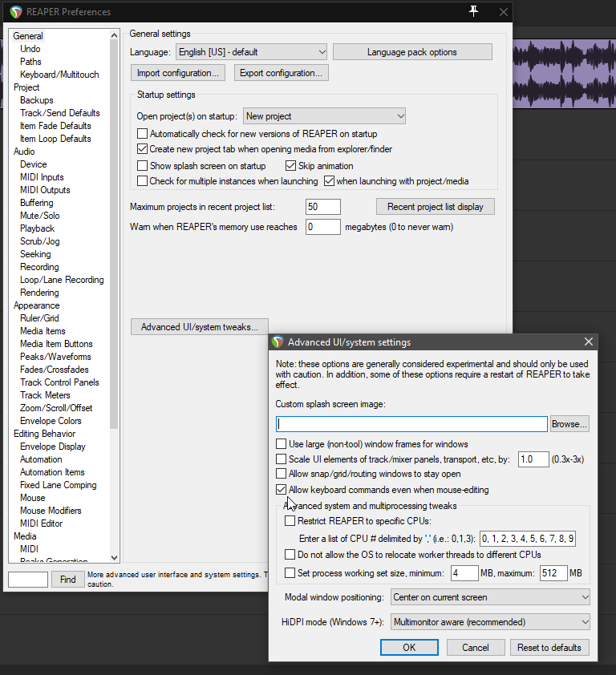The height and width of the screenshot is (675, 616).
Task: Click Advanced UI/system tweaks button
Action: [200, 327]
